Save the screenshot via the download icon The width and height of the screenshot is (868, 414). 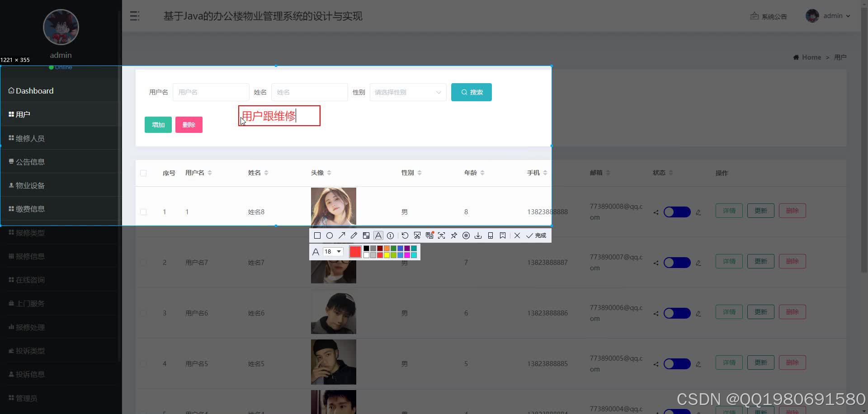[478, 235]
